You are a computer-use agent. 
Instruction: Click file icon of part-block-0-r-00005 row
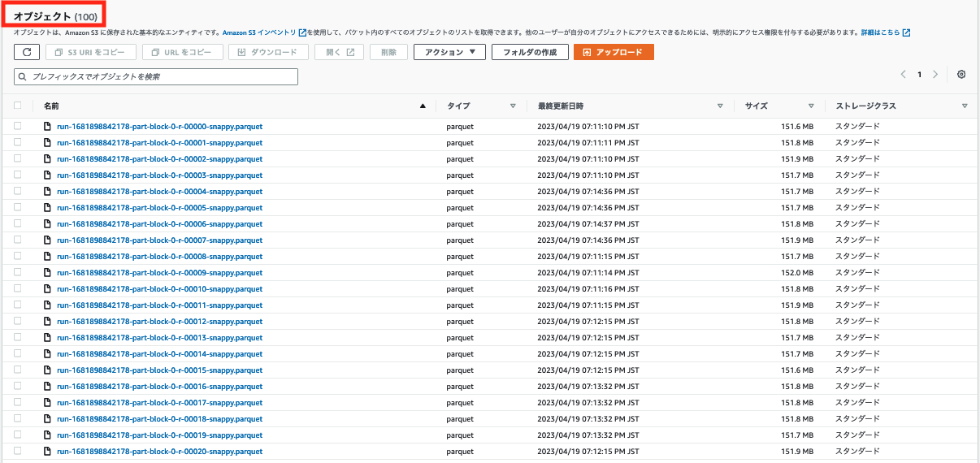[x=48, y=208]
